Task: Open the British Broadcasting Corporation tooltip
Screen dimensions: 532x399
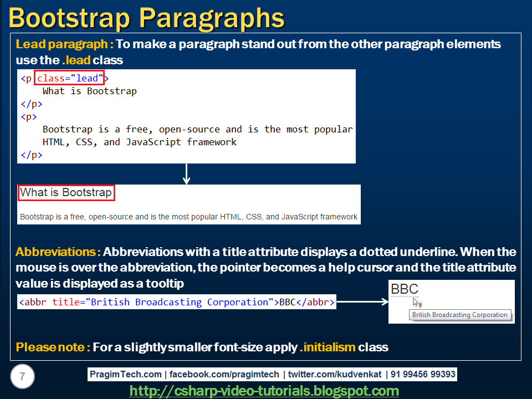Action: (460, 315)
